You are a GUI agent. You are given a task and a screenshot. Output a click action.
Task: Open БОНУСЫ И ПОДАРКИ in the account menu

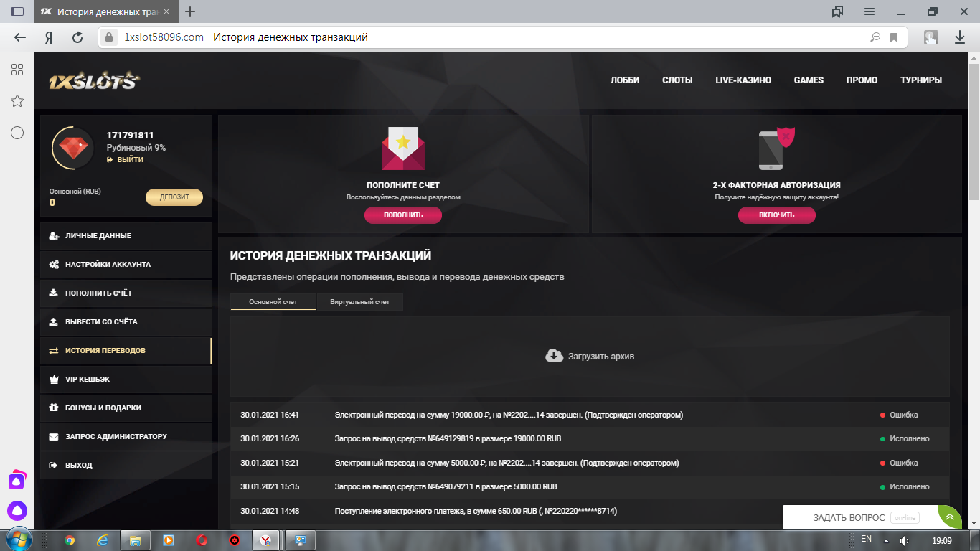[x=126, y=408]
